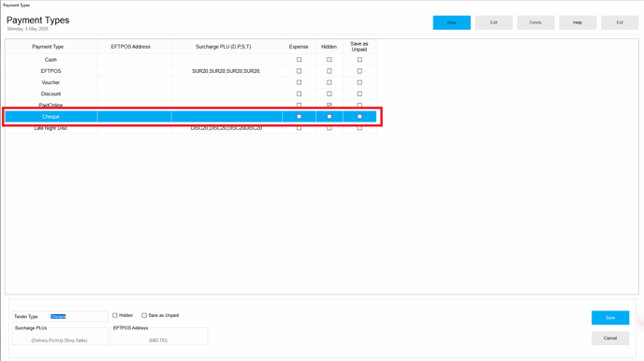644x361 pixels.
Task: Click the Delete button
Action: click(535, 22)
